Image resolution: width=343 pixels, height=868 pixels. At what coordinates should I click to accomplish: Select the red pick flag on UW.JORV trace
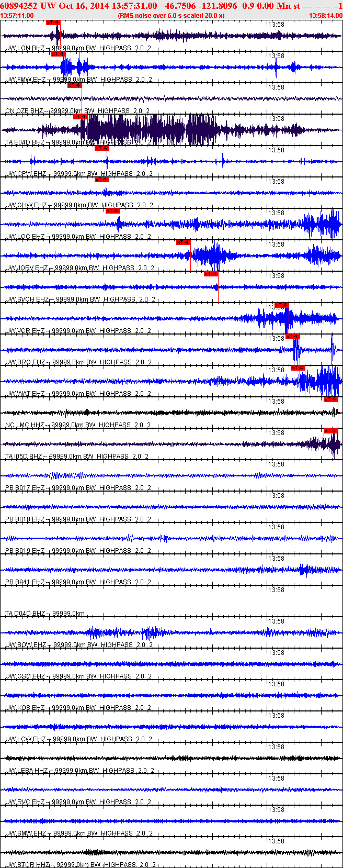(x=184, y=242)
